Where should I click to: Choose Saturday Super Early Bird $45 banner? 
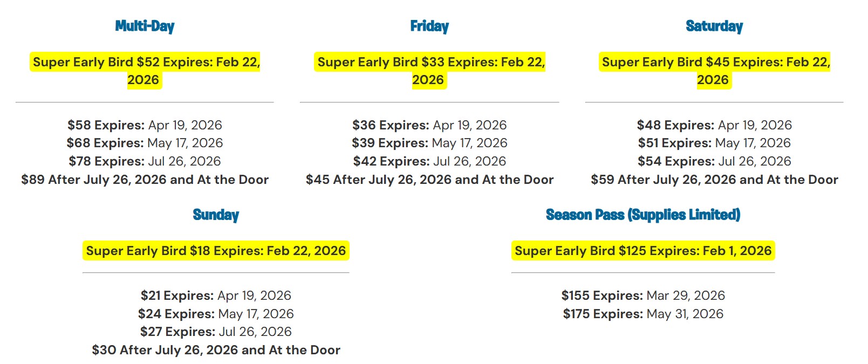[714, 71]
